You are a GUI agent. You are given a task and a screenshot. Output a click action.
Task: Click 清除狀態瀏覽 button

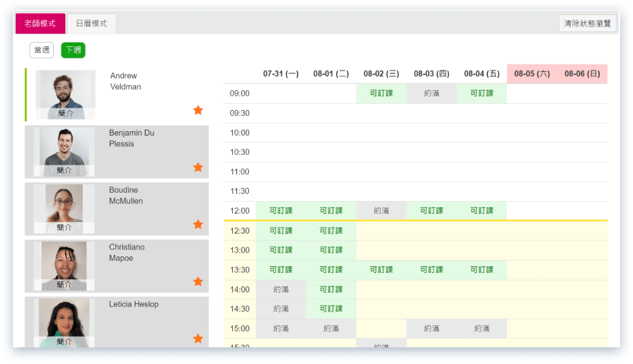(587, 24)
